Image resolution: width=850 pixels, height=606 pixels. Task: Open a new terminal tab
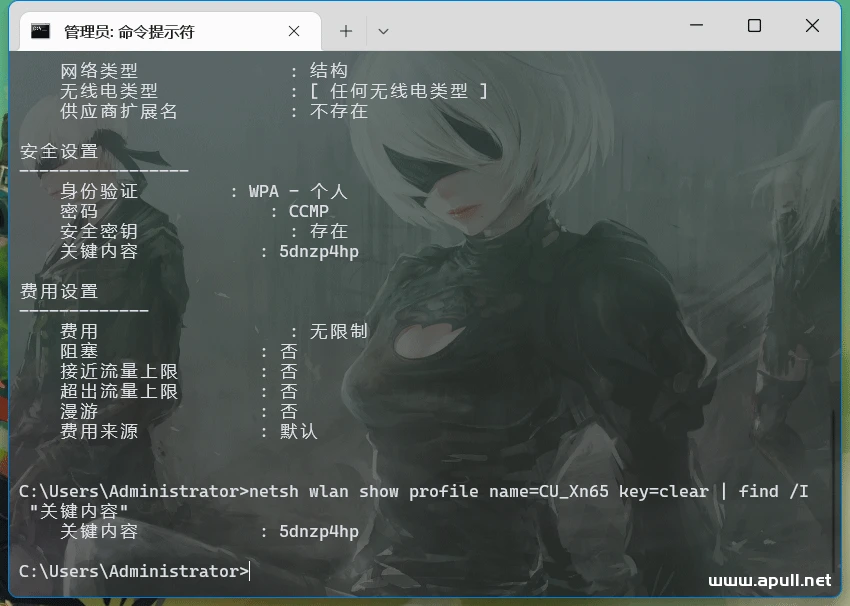pyautogui.click(x=346, y=31)
